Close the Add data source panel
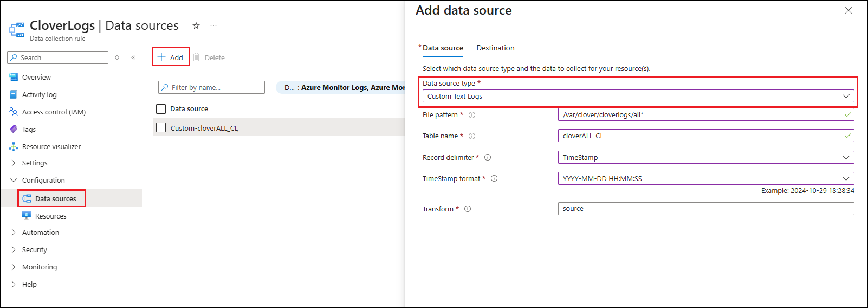 (848, 11)
